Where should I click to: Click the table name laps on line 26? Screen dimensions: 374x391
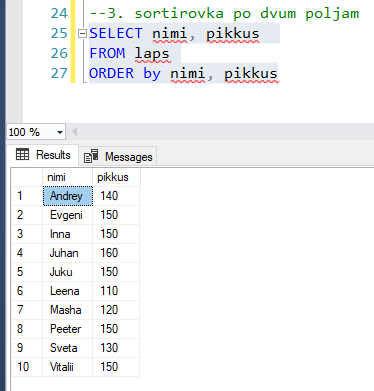point(152,54)
